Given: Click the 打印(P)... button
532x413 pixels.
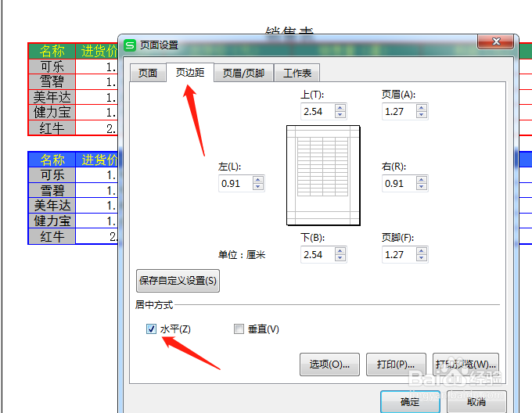Looking at the screenshot, I should [x=396, y=365].
